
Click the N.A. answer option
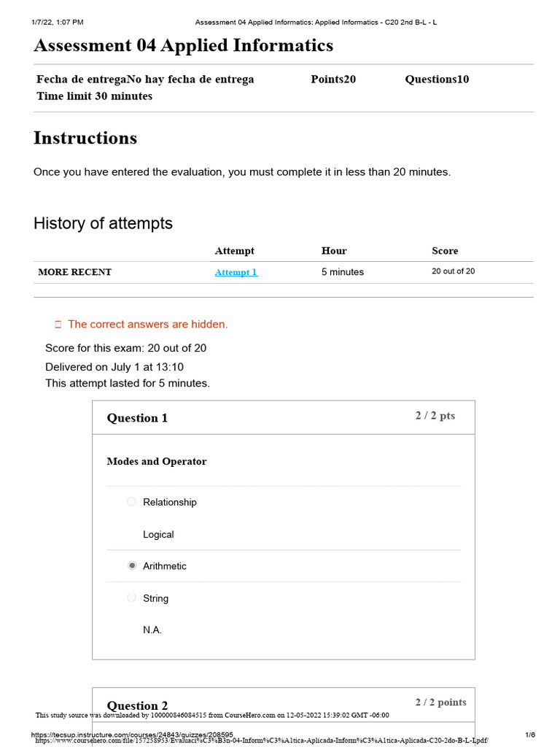[152, 630]
